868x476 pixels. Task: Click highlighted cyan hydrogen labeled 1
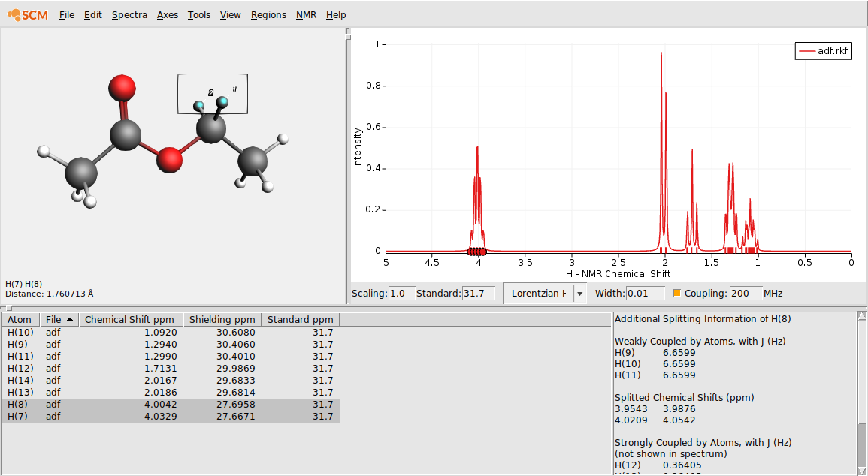click(222, 101)
